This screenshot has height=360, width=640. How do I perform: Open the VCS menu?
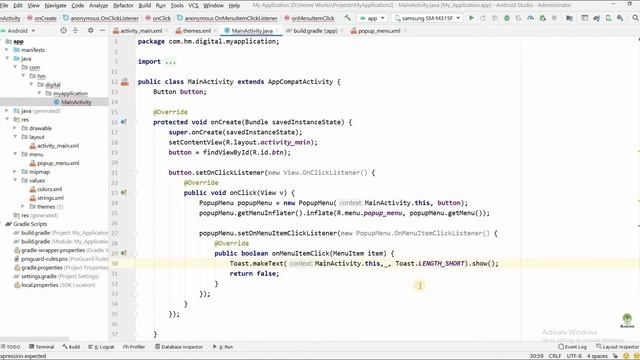[193, 5]
